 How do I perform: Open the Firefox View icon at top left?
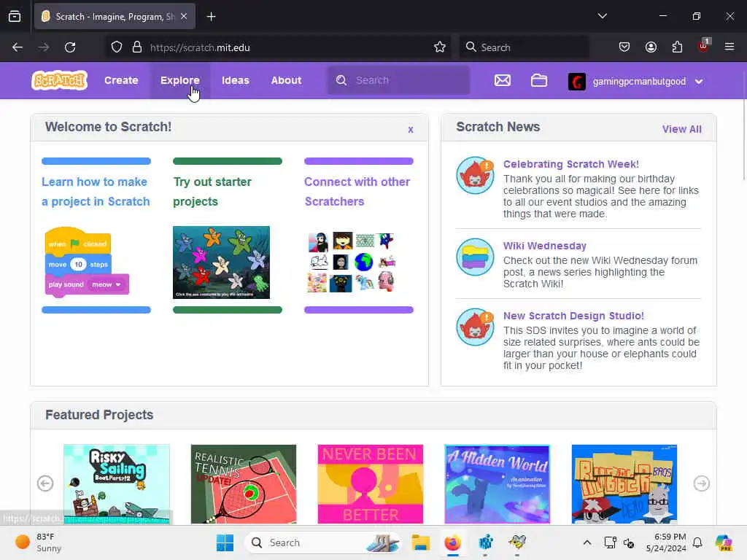point(15,17)
